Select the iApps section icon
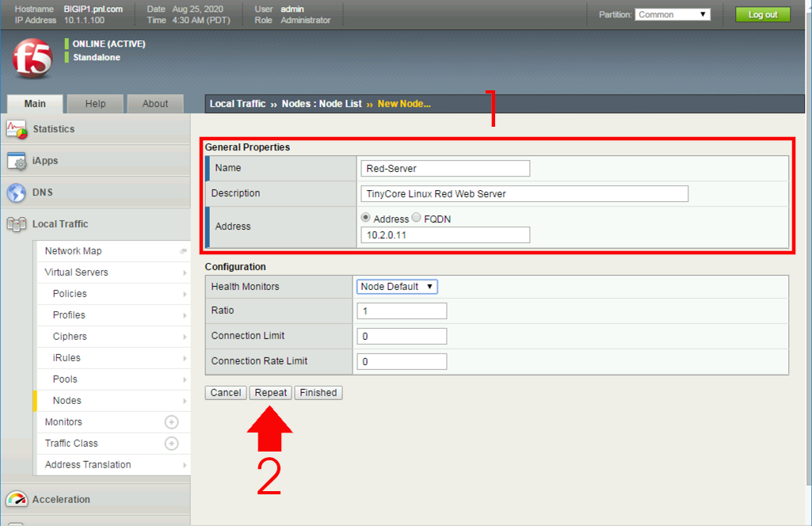812x526 pixels. click(x=17, y=160)
